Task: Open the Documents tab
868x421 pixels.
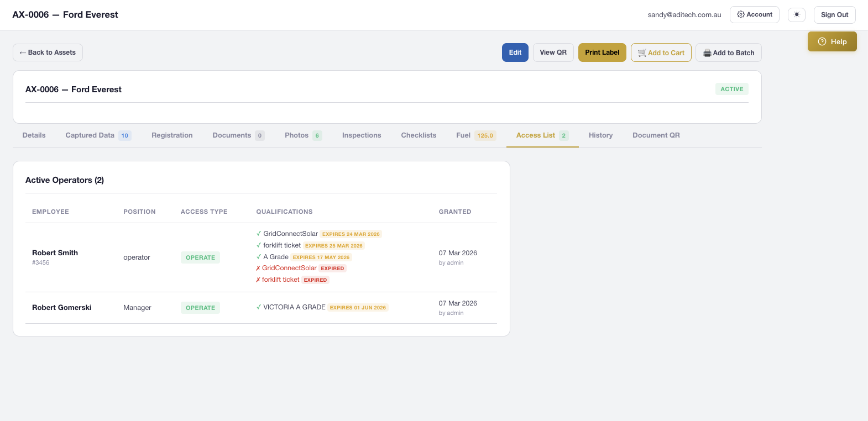Action: (x=238, y=135)
